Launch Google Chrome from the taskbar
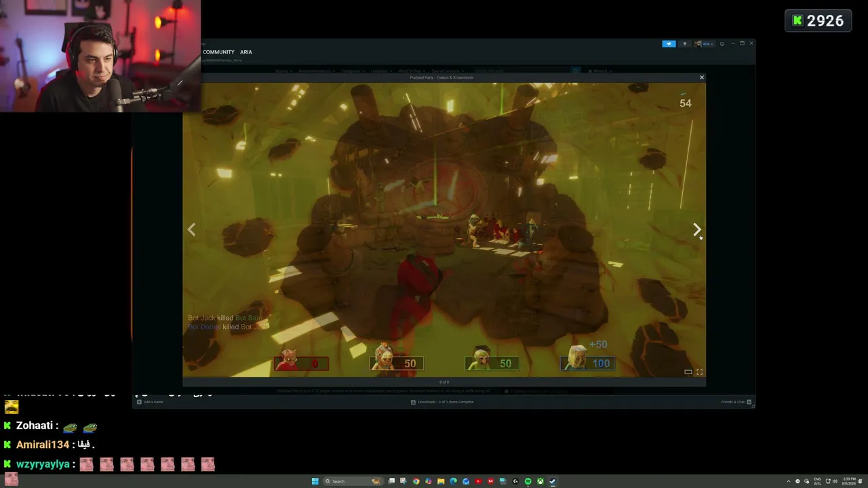This screenshot has height=488, width=868. coord(416,481)
